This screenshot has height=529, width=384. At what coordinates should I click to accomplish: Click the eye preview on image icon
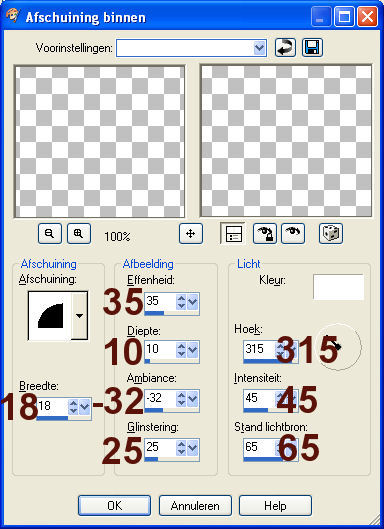pos(293,233)
